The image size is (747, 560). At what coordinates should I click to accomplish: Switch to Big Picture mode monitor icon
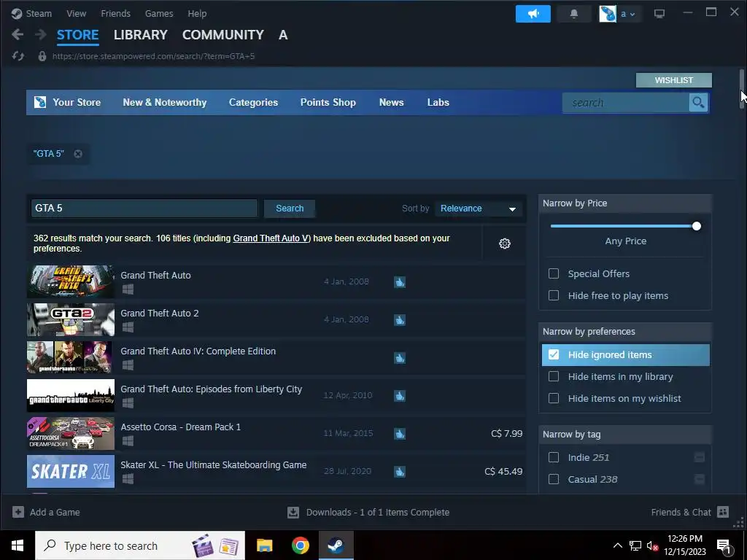tap(659, 14)
